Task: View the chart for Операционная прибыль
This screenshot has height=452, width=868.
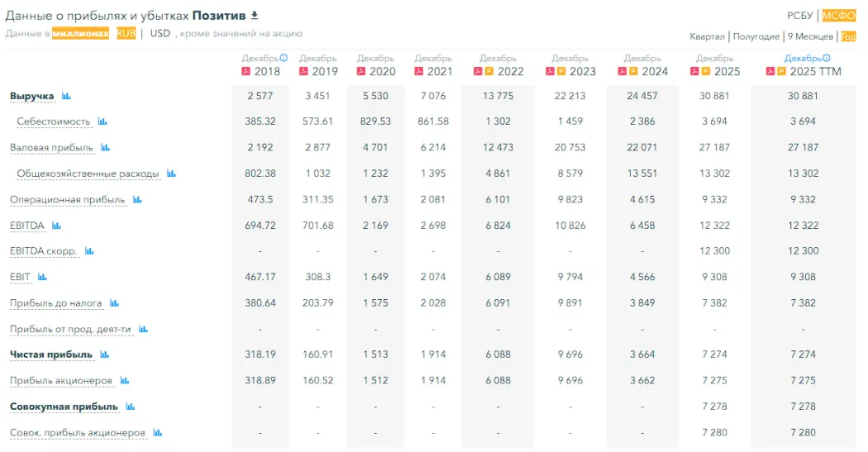Action: (x=137, y=200)
